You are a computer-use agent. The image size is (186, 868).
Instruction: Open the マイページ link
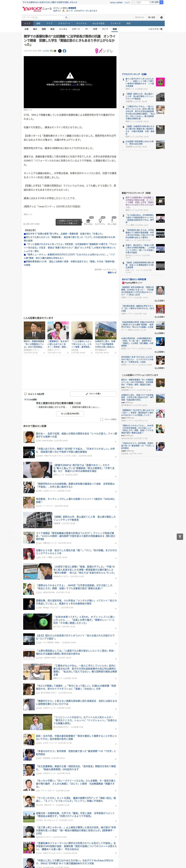[139, 18]
